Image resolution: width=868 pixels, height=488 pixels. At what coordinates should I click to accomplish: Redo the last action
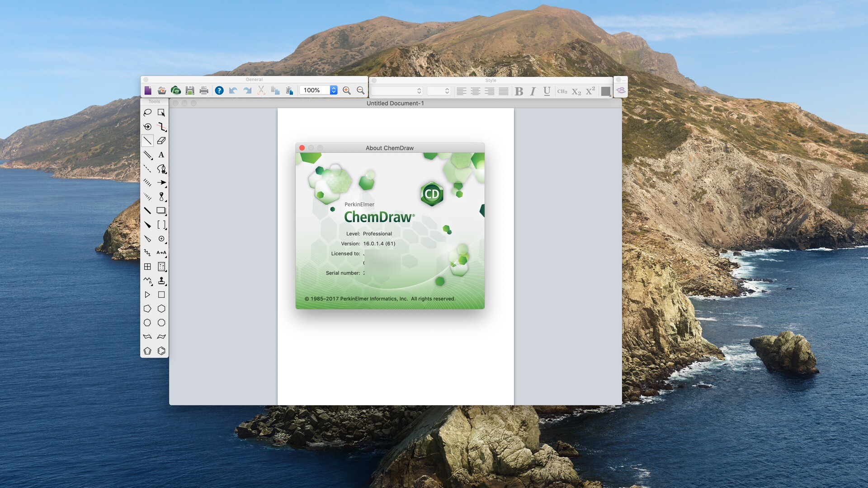click(247, 90)
